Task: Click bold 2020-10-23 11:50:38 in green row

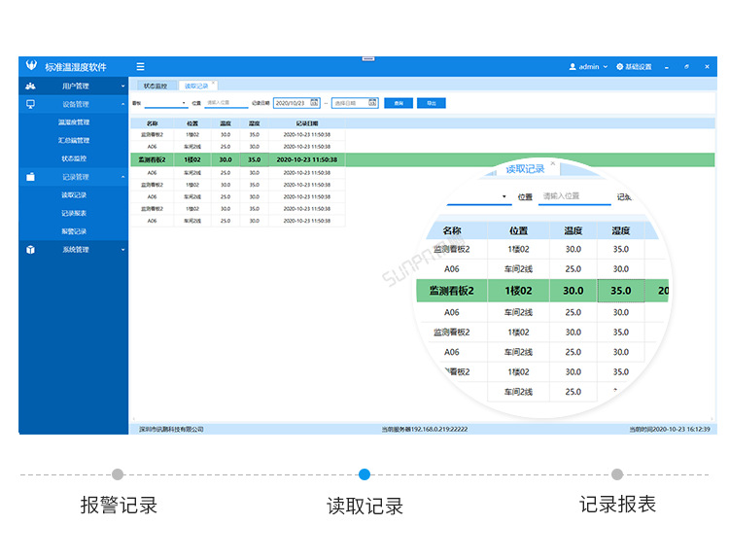Action: click(x=307, y=159)
